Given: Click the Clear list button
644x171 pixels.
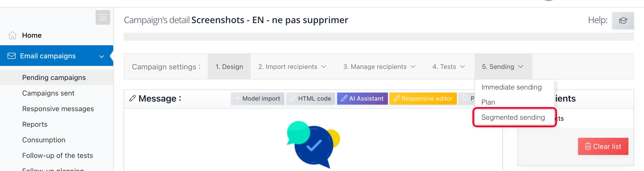Looking at the screenshot, I should (x=603, y=146).
